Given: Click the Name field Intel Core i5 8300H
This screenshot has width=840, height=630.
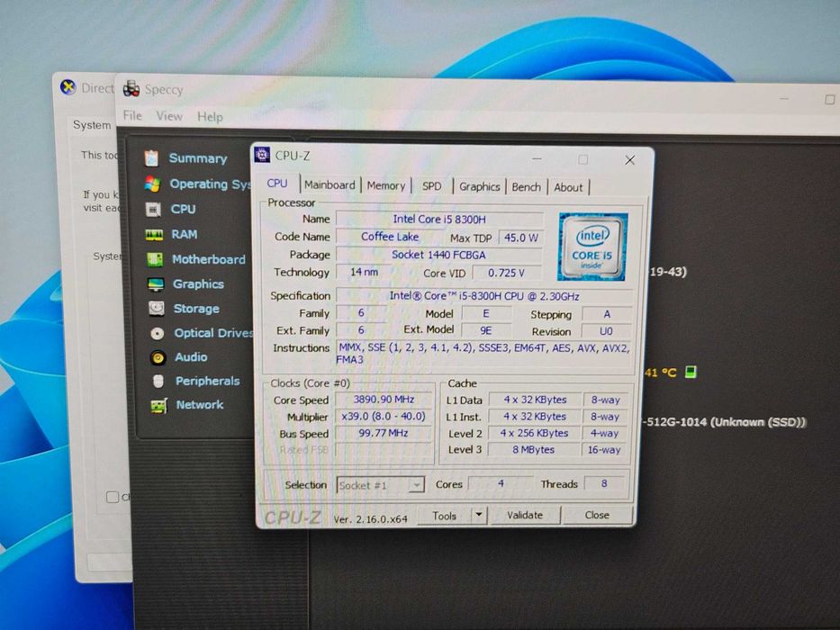Looking at the screenshot, I should [x=440, y=219].
